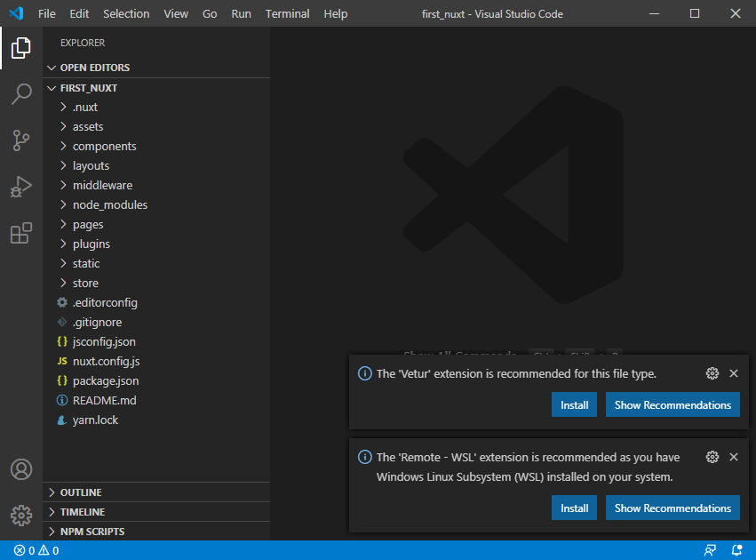756x560 pixels.
Task: Click the jsconfig.json braces icon
Action: pyautogui.click(x=62, y=341)
